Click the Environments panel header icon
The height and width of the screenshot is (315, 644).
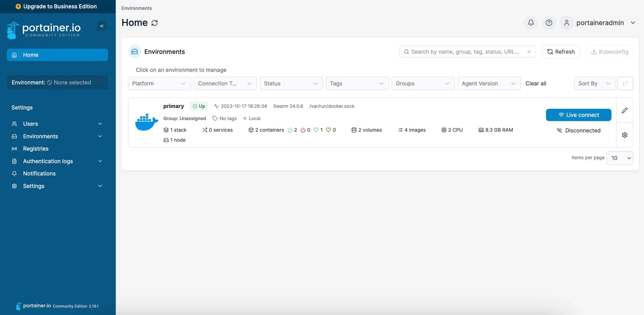[x=135, y=52]
